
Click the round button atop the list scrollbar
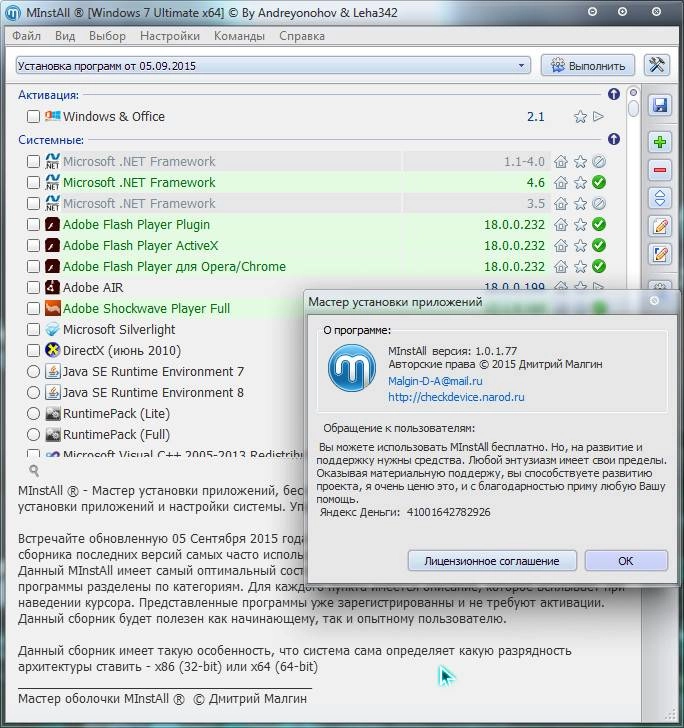pyautogui.click(x=633, y=92)
